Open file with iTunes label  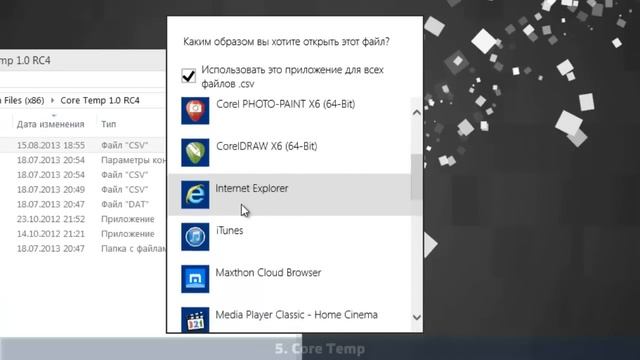(229, 230)
